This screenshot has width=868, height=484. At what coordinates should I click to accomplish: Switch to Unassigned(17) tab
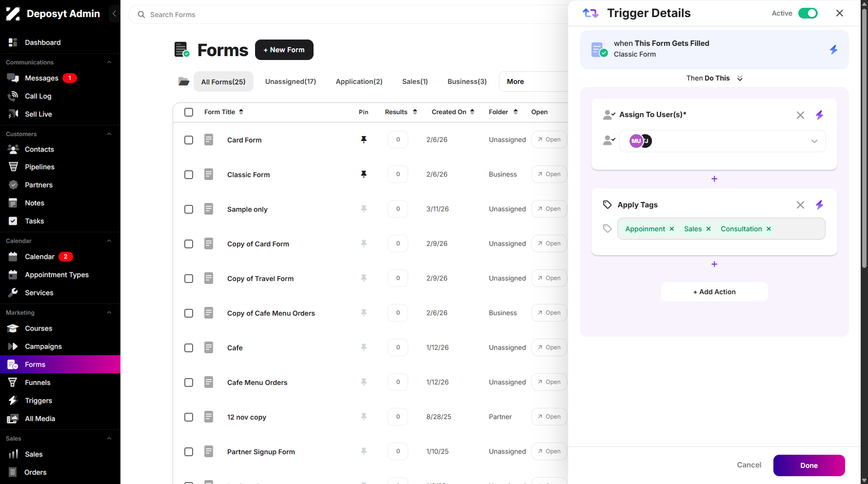click(x=291, y=81)
